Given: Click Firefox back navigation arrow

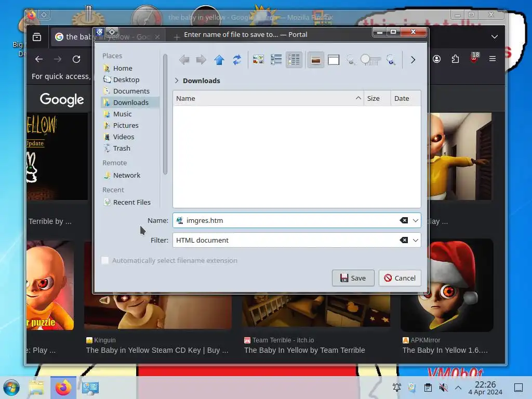Looking at the screenshot, I should [39, 59].
